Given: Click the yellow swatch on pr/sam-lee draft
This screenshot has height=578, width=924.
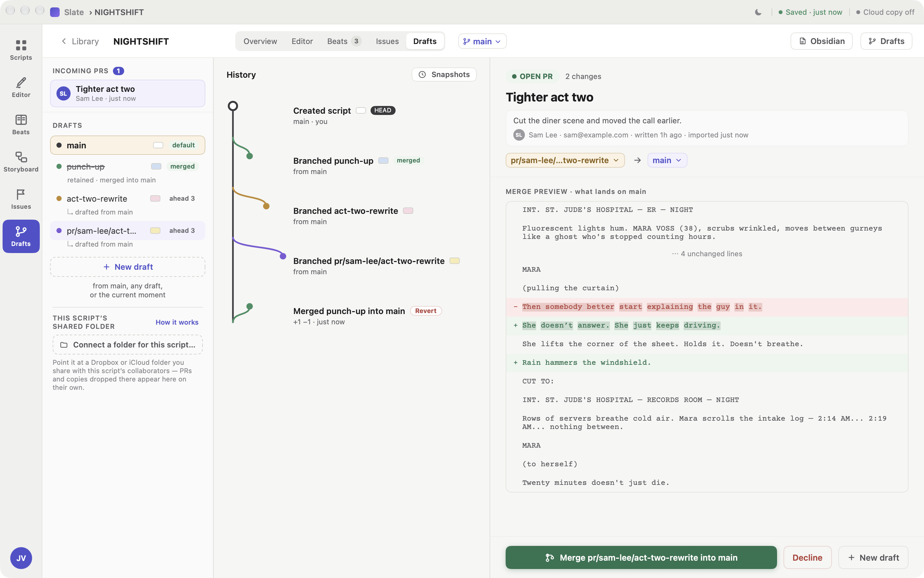Looking at the screenshot, I should (155, 231).
